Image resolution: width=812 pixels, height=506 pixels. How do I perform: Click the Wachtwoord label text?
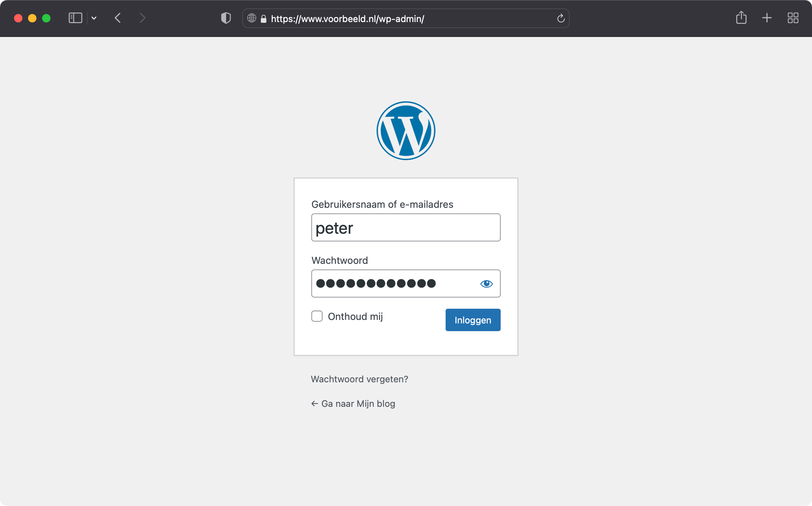[x=339, y=260]
